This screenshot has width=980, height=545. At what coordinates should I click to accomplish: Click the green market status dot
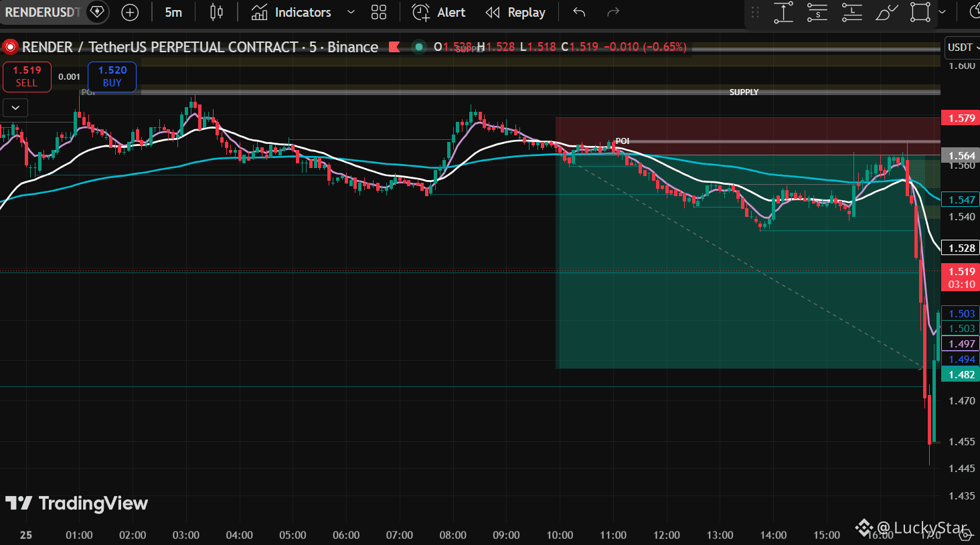point(419,47)
